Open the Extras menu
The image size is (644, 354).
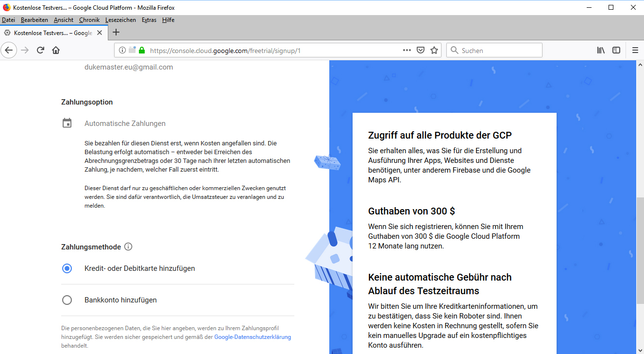[149, 20]
